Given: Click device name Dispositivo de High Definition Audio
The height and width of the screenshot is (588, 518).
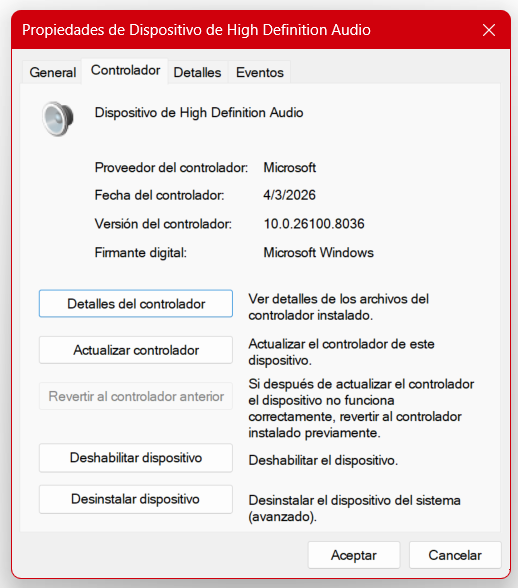Looking at the screenshot, I should [x=199, y=112].
